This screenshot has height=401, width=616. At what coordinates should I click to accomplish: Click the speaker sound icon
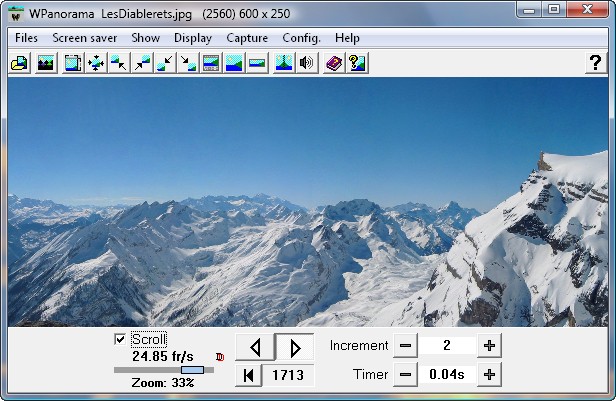(306, 63)
